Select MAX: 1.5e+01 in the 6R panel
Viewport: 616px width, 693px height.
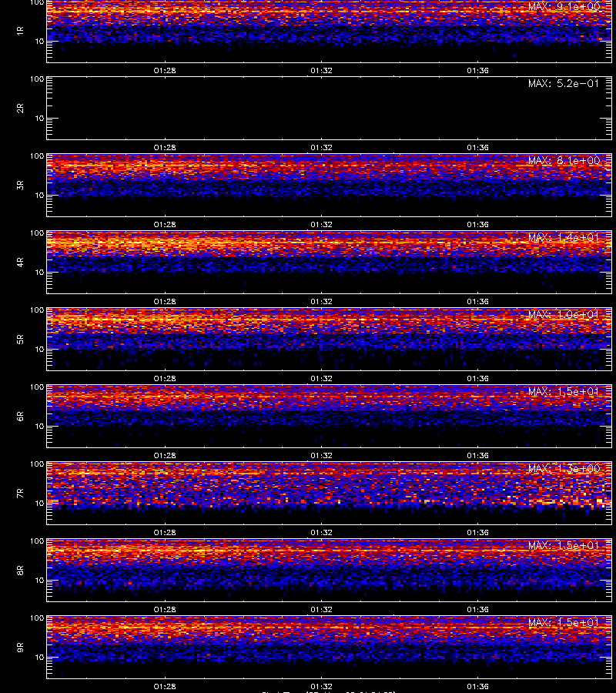[564, 392]
